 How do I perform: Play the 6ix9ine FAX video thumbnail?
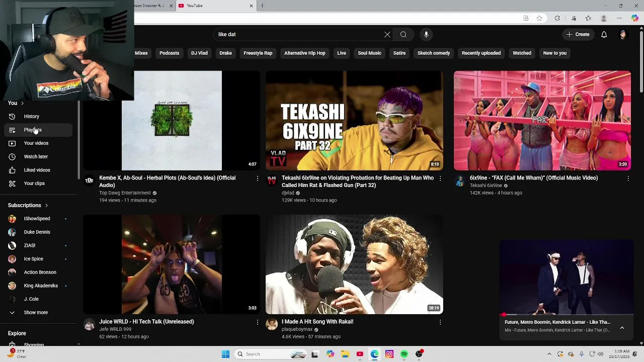542,121
